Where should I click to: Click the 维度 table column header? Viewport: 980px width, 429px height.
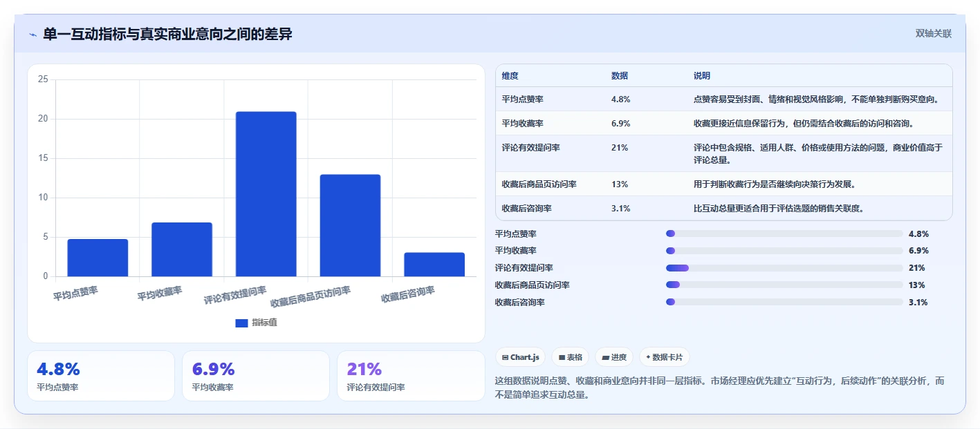510,76
